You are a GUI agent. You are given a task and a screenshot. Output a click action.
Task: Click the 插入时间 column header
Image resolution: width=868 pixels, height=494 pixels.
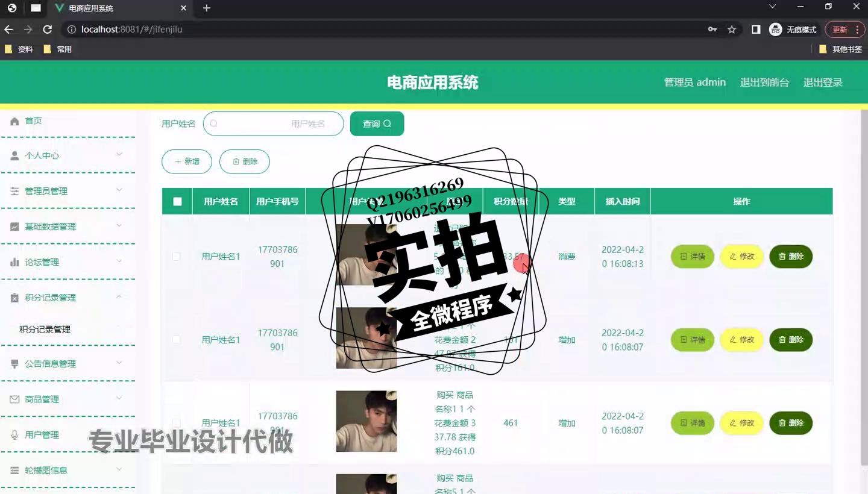click(x=623, y=202)
